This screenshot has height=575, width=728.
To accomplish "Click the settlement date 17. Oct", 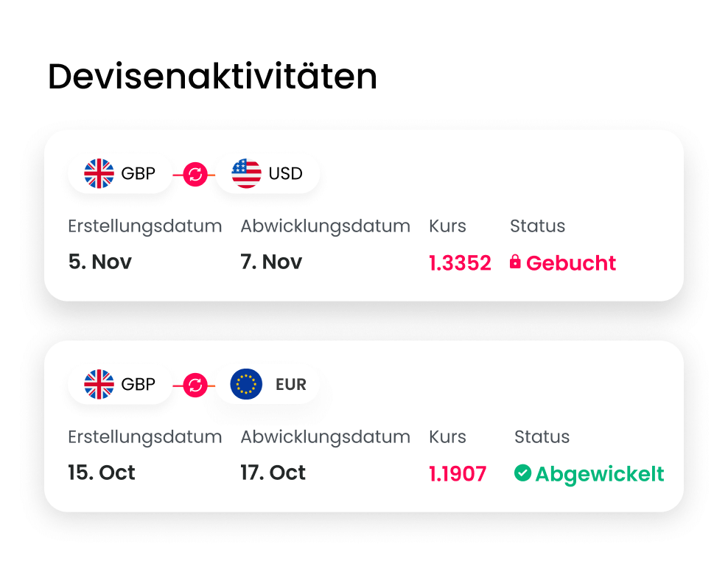I will (x=273, y=473).
